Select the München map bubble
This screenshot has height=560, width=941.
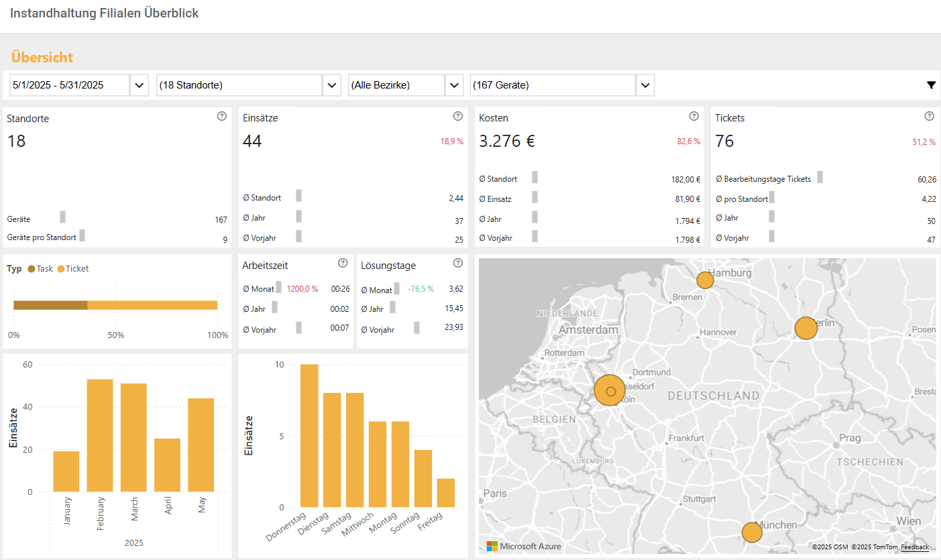point(752,533)
